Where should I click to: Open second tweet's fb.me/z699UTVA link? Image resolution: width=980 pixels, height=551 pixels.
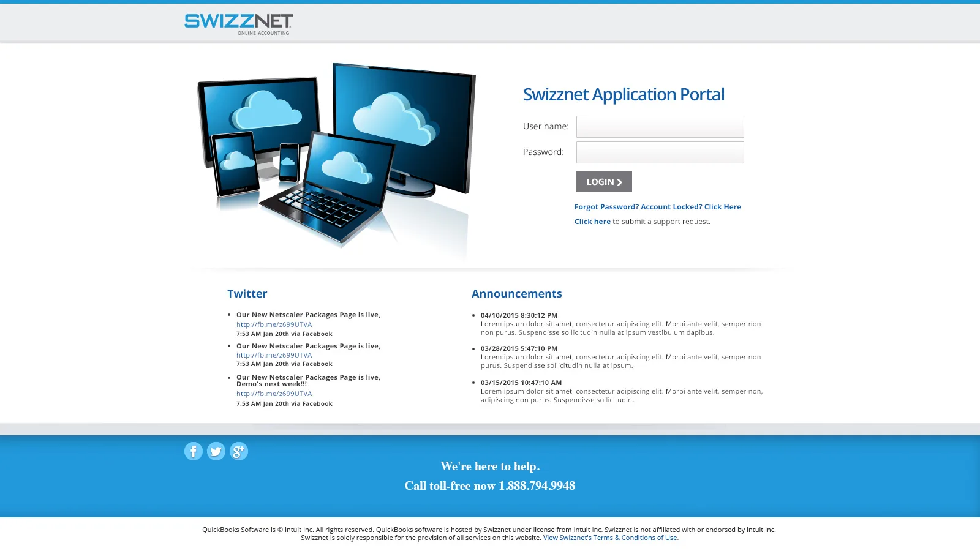(x=274, y=355)
